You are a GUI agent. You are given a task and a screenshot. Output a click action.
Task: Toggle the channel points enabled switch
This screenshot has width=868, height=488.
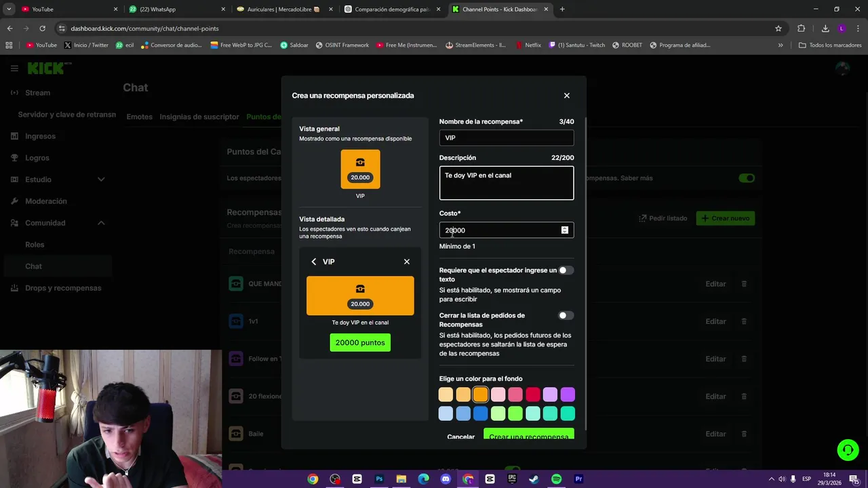747,178
